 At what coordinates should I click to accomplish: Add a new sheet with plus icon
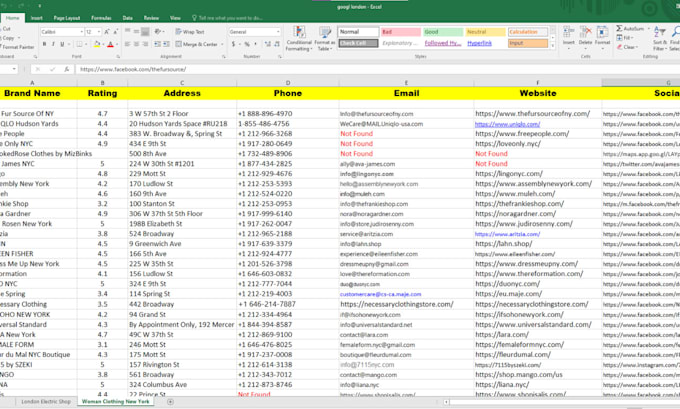tap(170, 402)
